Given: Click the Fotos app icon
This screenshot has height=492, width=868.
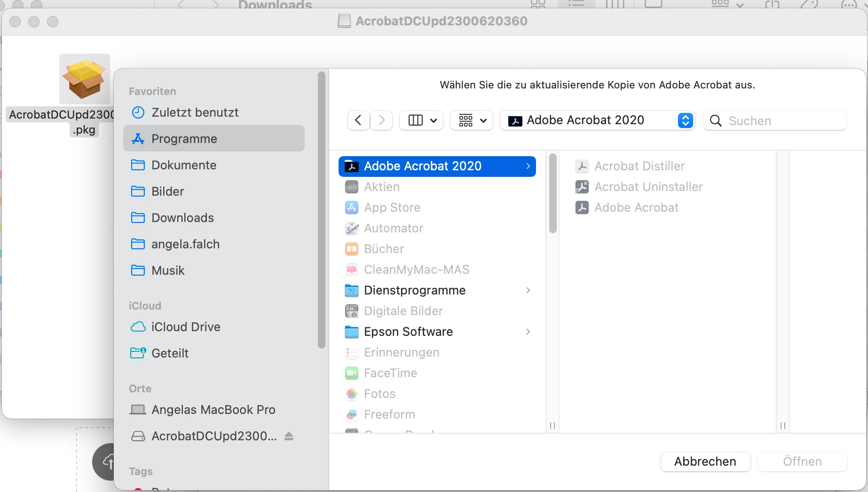Looking at the screenshot, I should tap(352, 394).
